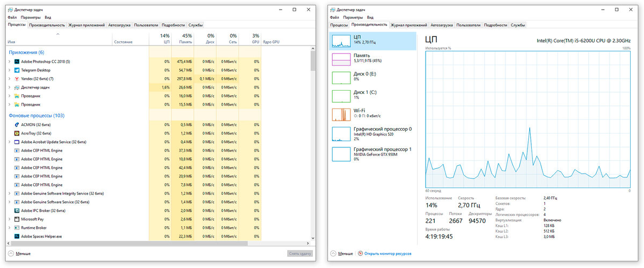Click the resource monitor icon in right window

coord(360,254)
